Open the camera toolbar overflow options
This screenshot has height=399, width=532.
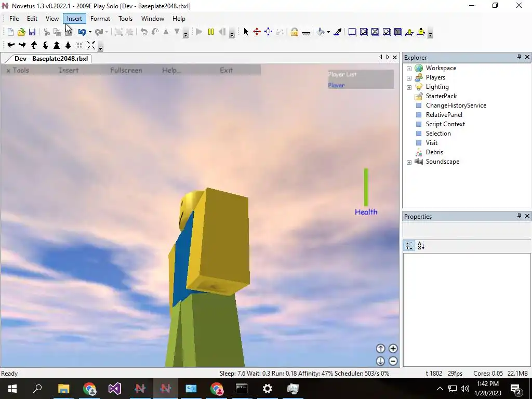click(x=100, y=46)
